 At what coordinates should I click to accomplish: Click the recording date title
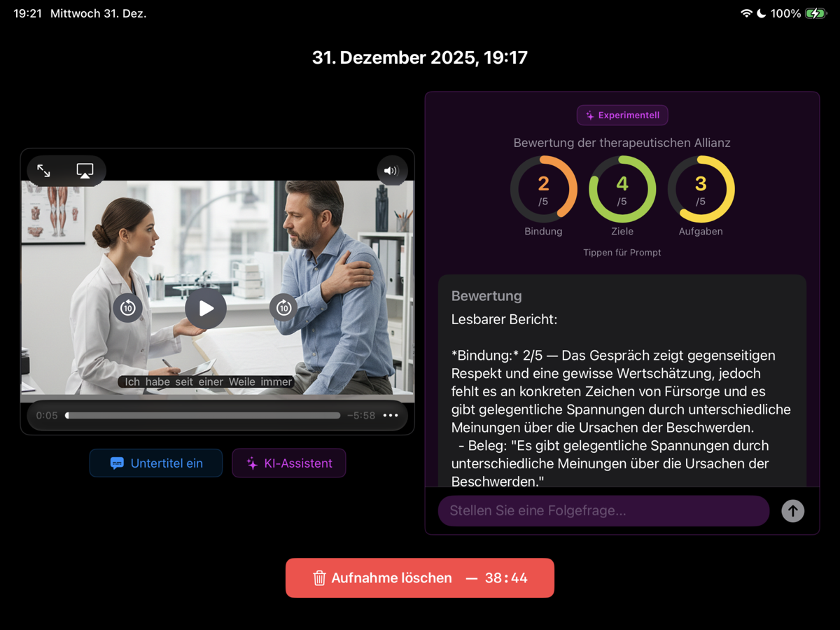(x=420, y=57)
